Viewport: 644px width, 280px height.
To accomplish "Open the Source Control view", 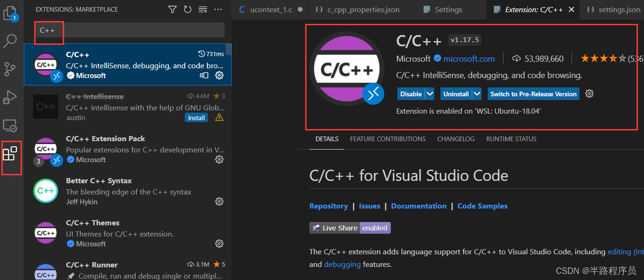I will (10, 69).
